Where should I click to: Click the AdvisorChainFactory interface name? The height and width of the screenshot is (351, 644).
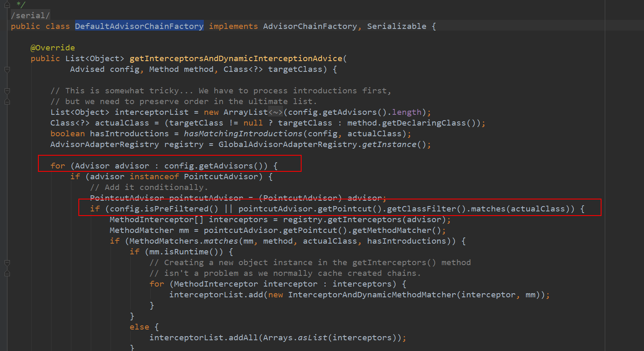(310, 26)
